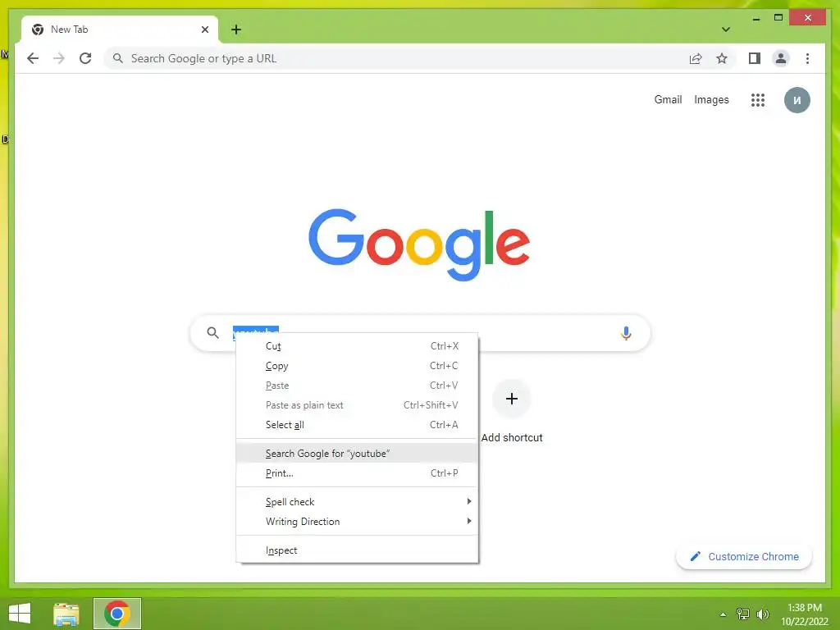
Task: Click the Add shortcut plus tile
Action: [512, 399]
